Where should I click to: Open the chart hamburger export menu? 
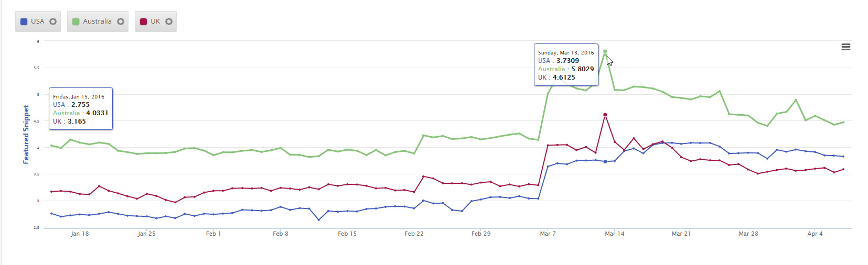[845, 47]
